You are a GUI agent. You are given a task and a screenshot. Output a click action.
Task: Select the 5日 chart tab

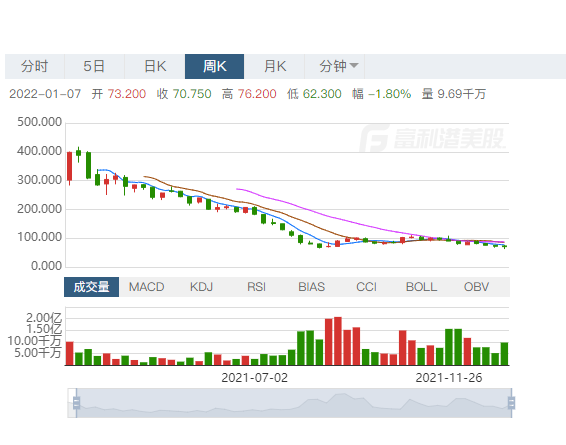click(95, 66)
